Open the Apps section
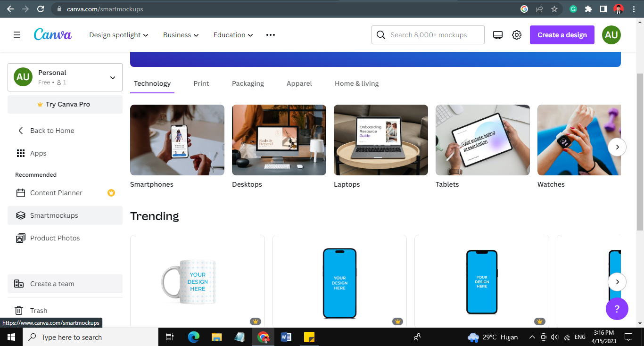The height and width of the screenshot is (346, 644). [38, 153]
